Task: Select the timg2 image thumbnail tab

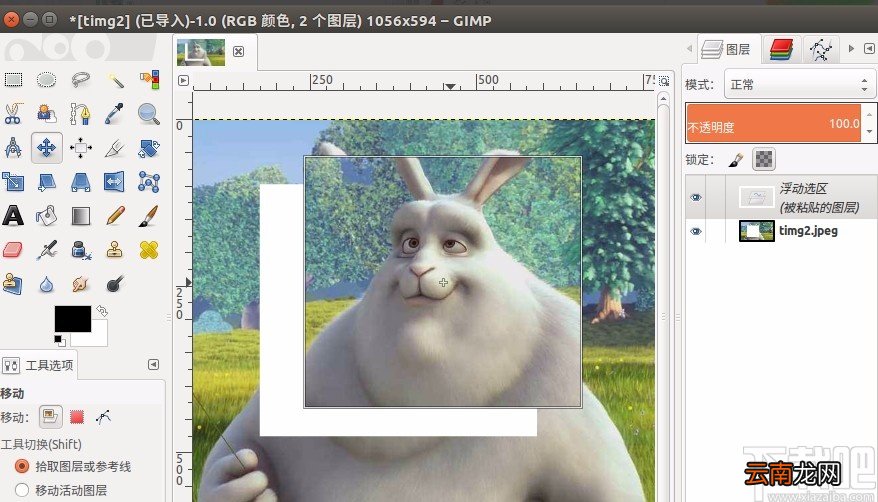Action: coord(200,52)
